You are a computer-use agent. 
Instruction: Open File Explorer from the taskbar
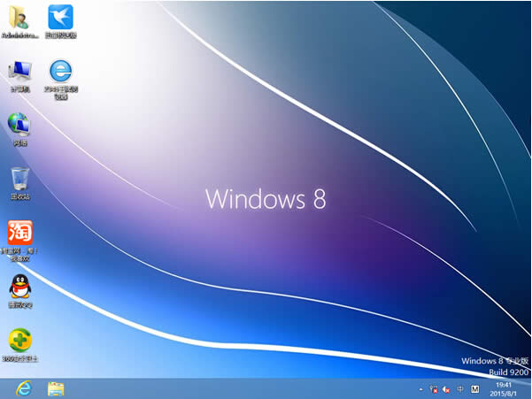56,388
